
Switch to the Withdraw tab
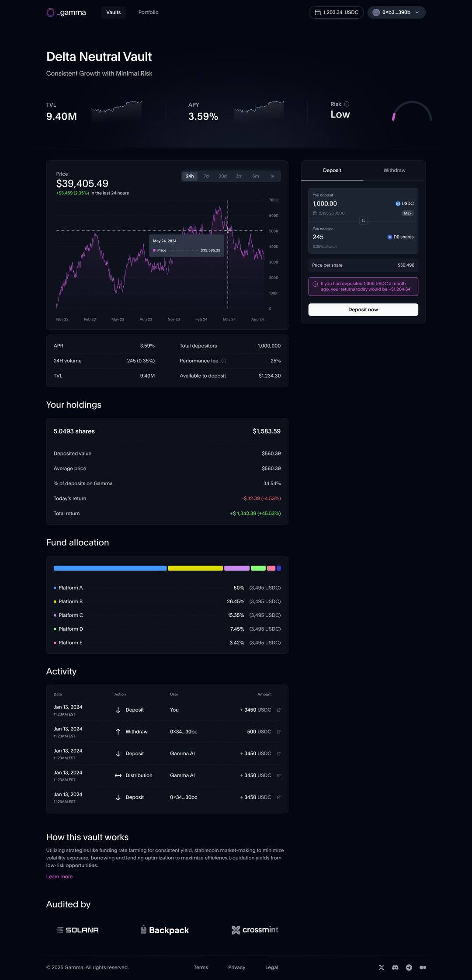tap(395, 170)
